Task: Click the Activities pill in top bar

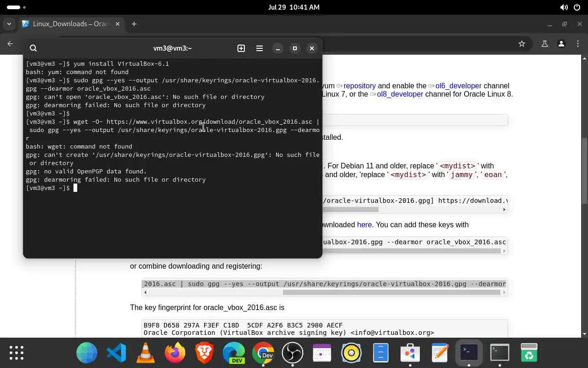Action: point(17,7)
